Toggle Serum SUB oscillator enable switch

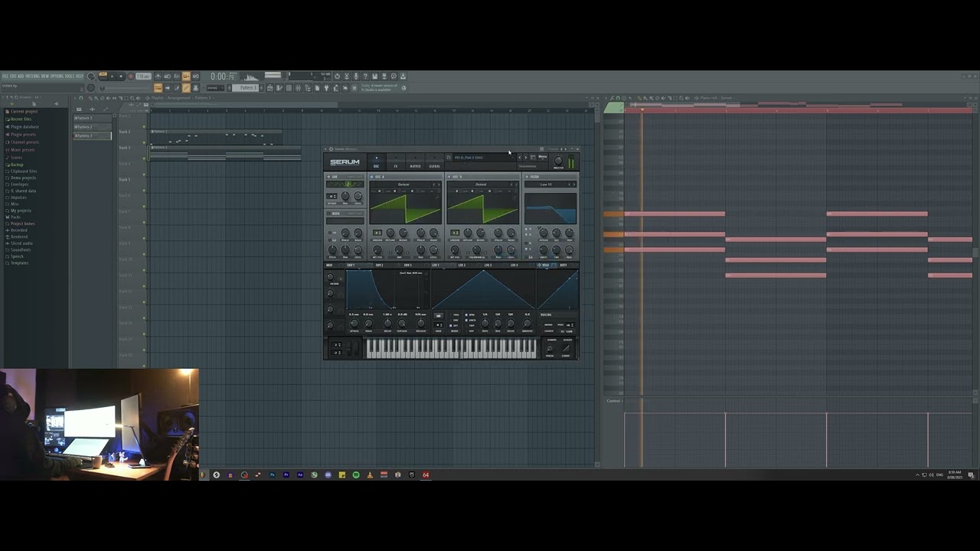coord(328,177)
